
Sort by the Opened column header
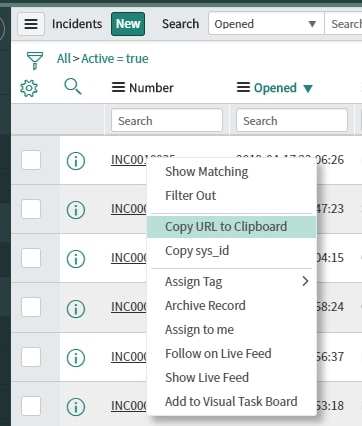275,88
